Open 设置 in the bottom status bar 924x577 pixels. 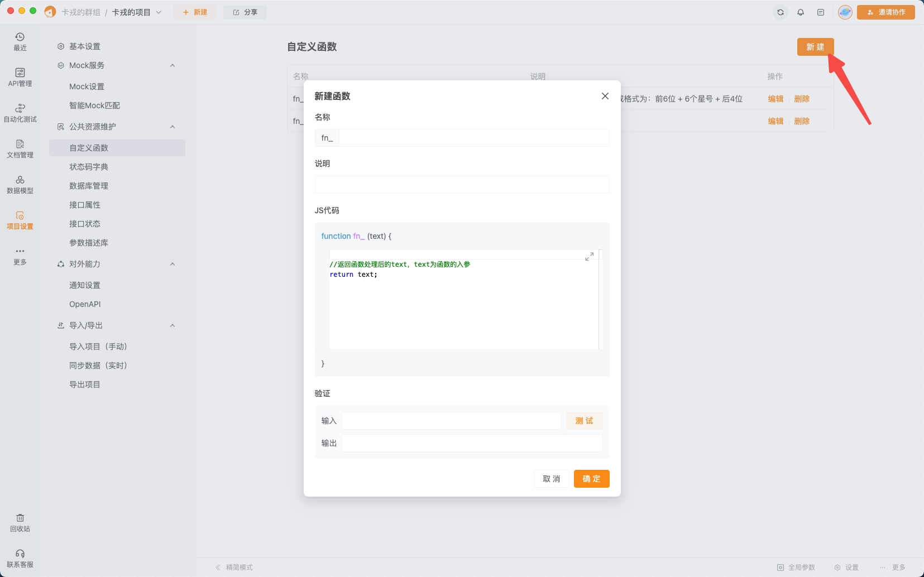click(846, 568)
